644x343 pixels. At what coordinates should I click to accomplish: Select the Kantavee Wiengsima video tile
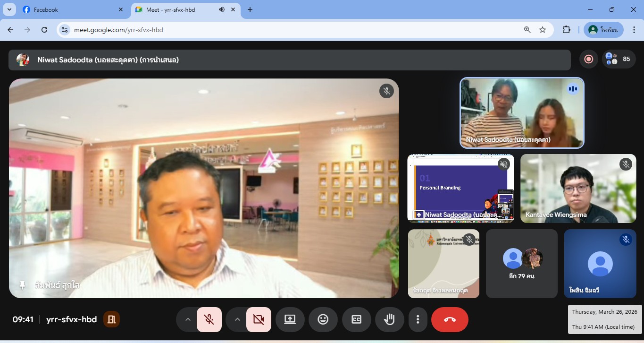pyautogui.click(x=578, y=189)
